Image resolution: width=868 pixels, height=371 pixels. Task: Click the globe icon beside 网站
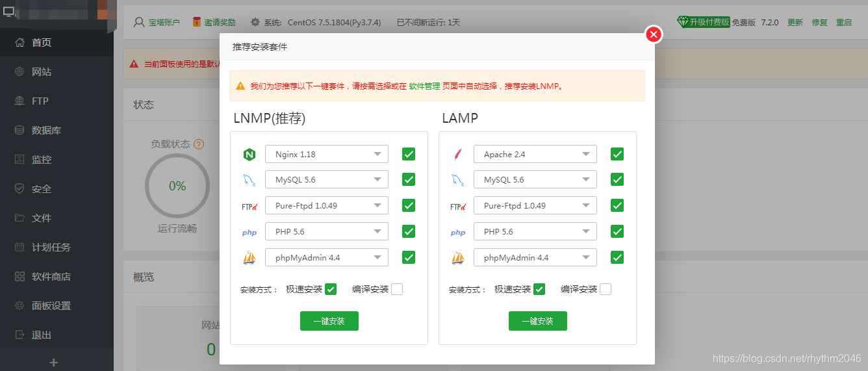(x=19, y=71)
